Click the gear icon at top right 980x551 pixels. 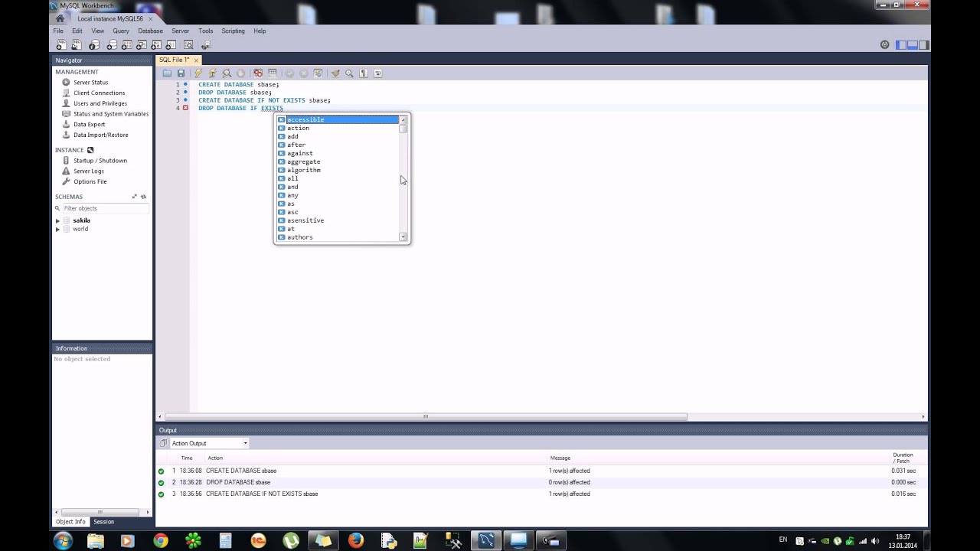pos(885,45)
